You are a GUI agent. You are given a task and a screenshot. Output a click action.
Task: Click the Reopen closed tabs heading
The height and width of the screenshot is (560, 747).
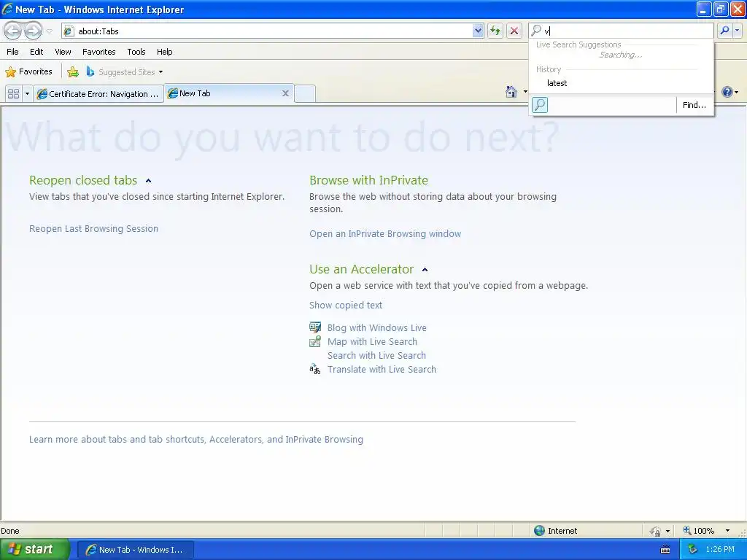point(83,181)
